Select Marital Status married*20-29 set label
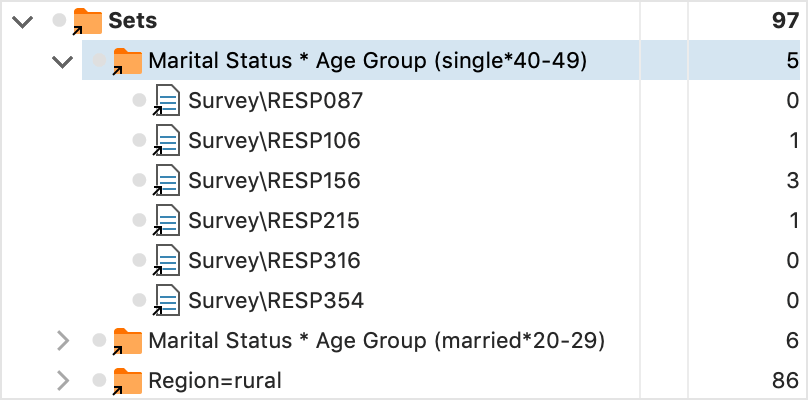808x400 pixels. (x=376, y=341)
